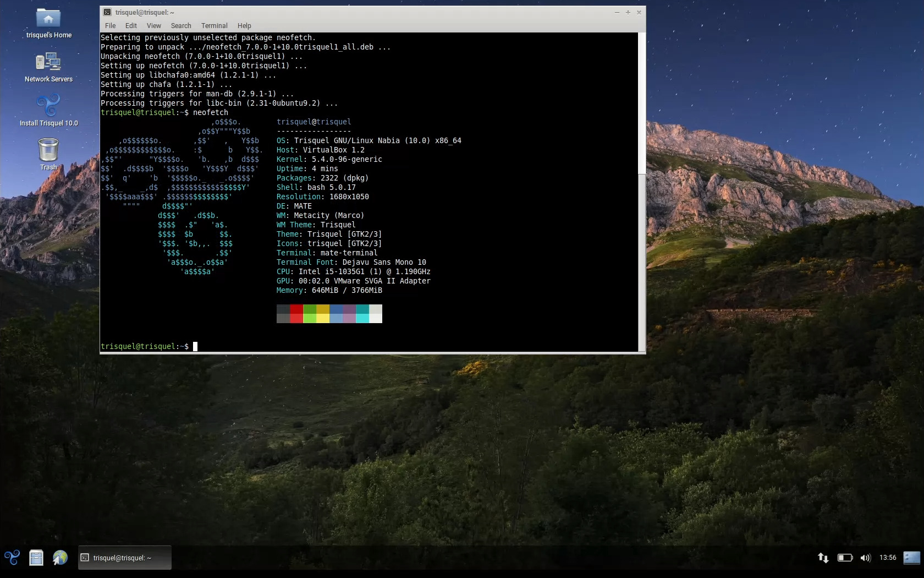924x578 pixels.
Task: Click the trisquel@trisquel taskbar window button
Action: tap(125, 558)
